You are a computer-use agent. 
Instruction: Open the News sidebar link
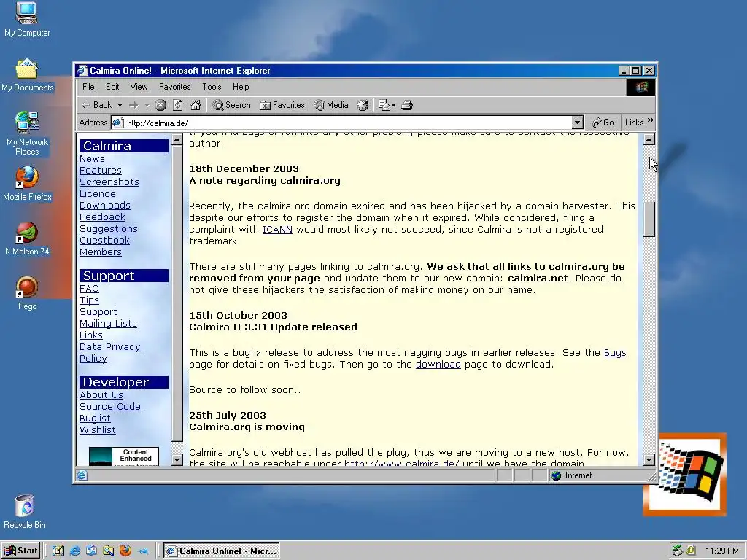click(92, 158)
